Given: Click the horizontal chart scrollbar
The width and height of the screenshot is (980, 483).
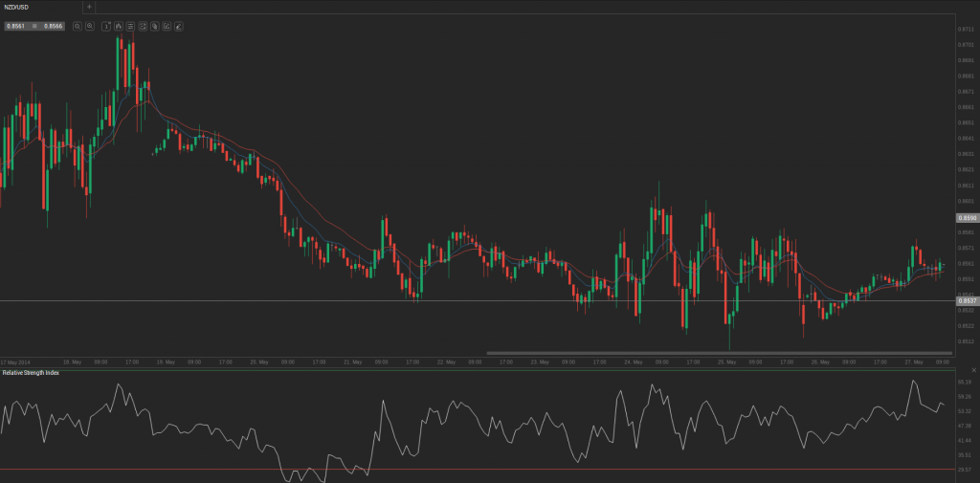Looking at the screenshot, I should coord(718,353).
